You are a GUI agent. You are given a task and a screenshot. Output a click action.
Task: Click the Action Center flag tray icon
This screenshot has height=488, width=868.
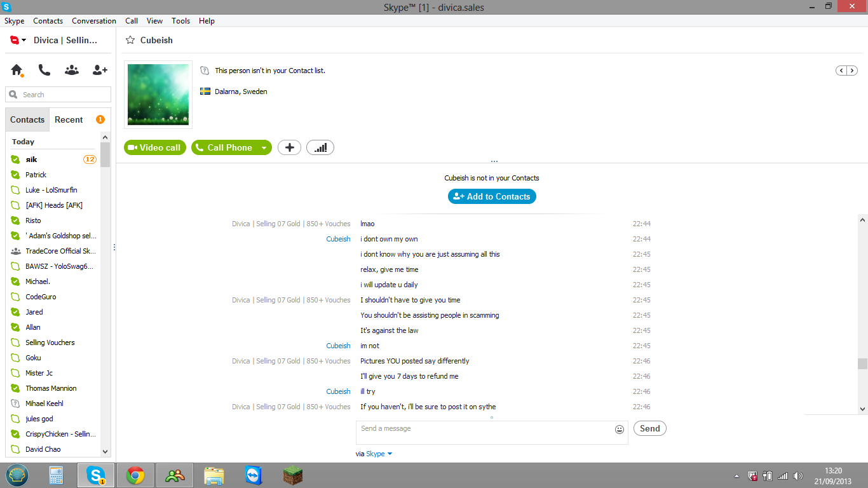pos(753,476)
